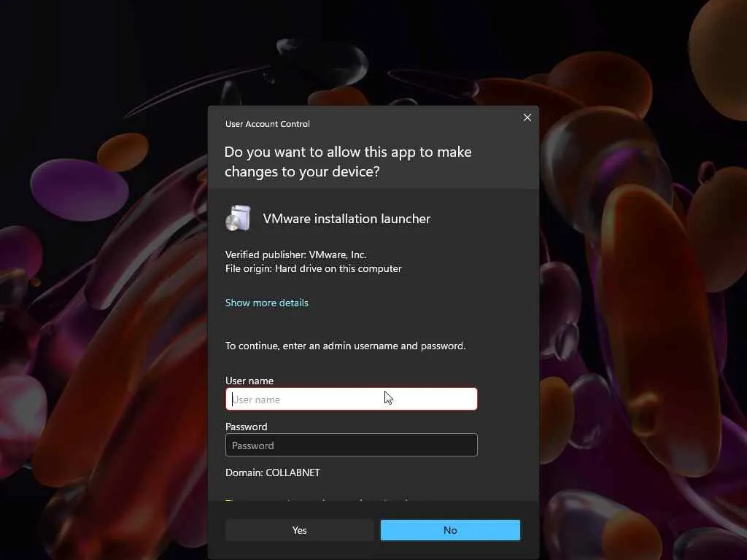Confirm with the Yes button
747x560 pixels.
(299, 530)
